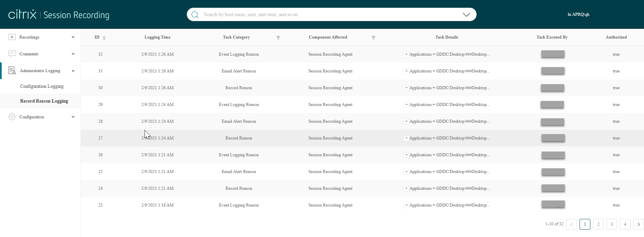Sort the table by ID column arrows
Viewport: 644px width, 237px height.
click(x=104, y=38)
